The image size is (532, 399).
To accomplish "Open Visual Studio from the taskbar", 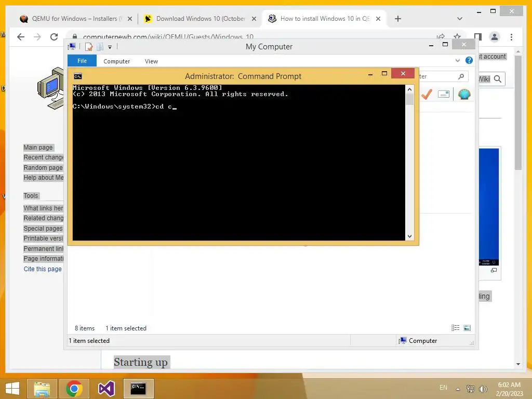I will [106, 389].
